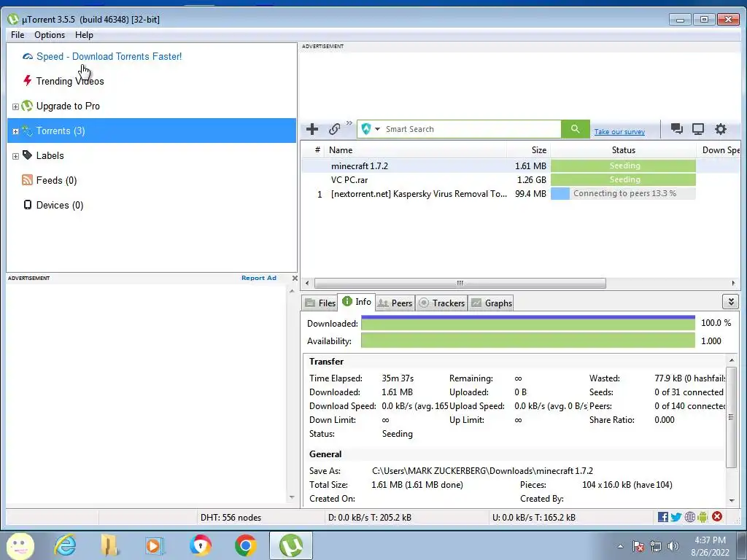Viewport: 747px width, 560px height.
Task: Click the Add Torrent plus icon
Action: coord(312,129)
